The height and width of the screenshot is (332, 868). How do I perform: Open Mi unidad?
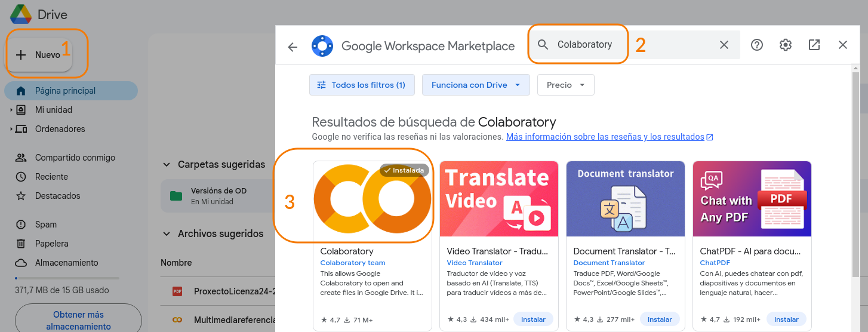click(x=54, y=110)
